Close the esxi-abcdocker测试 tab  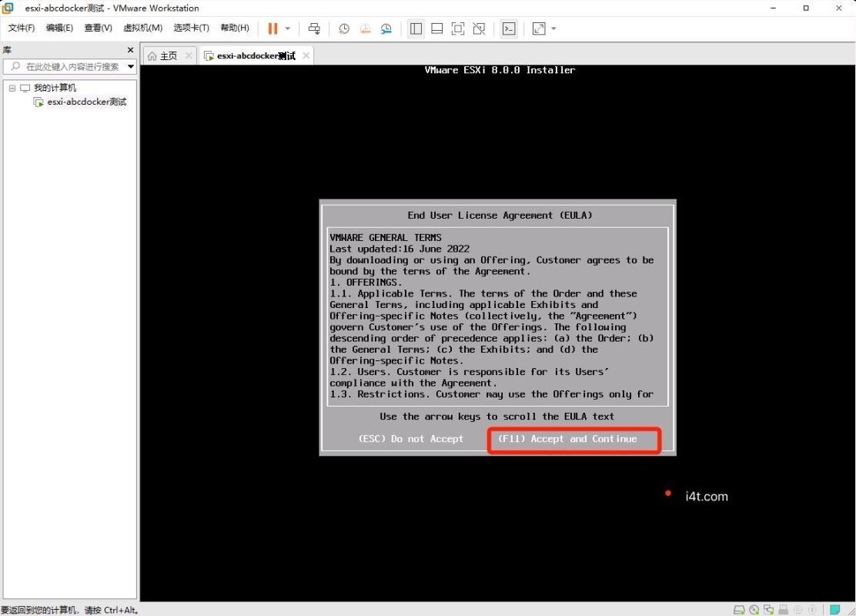point(306,55)
